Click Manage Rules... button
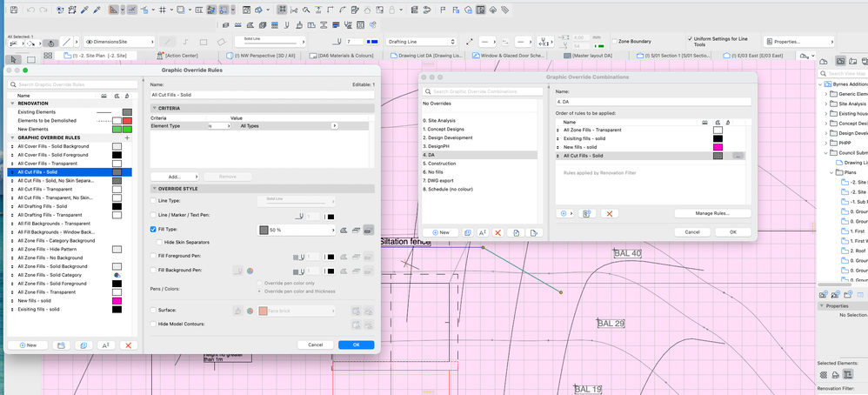The image size is (868, 395). (x=712, y=213)
